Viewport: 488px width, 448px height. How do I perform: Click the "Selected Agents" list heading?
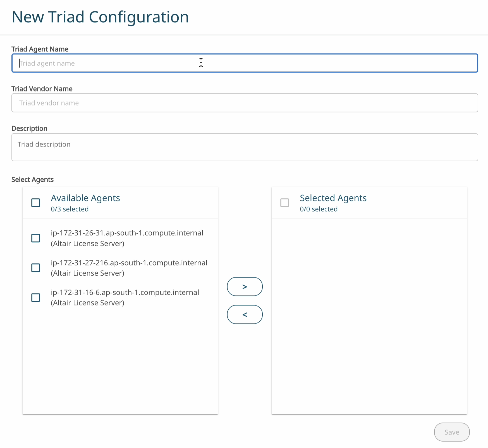(333, 198)
